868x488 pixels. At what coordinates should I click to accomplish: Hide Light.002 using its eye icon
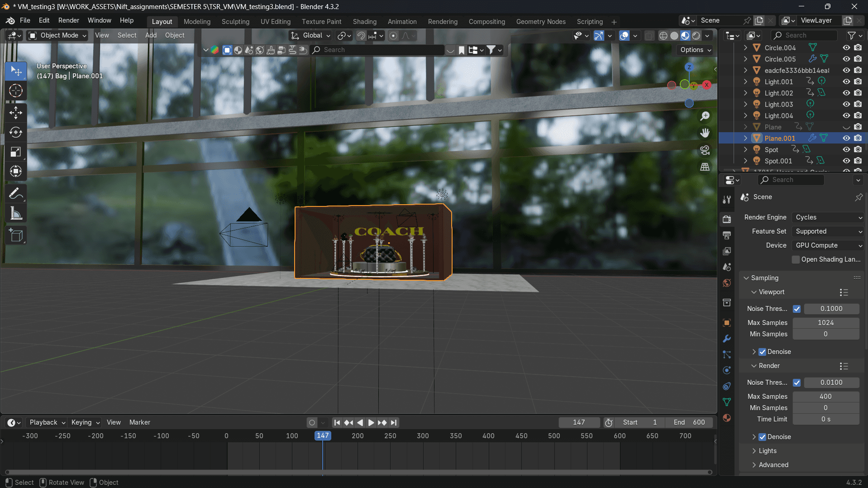[846, 93]
